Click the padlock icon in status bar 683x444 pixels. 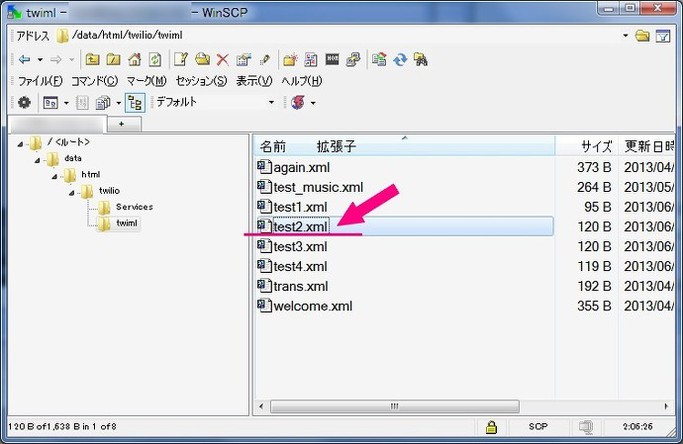(x=491, y=427)
